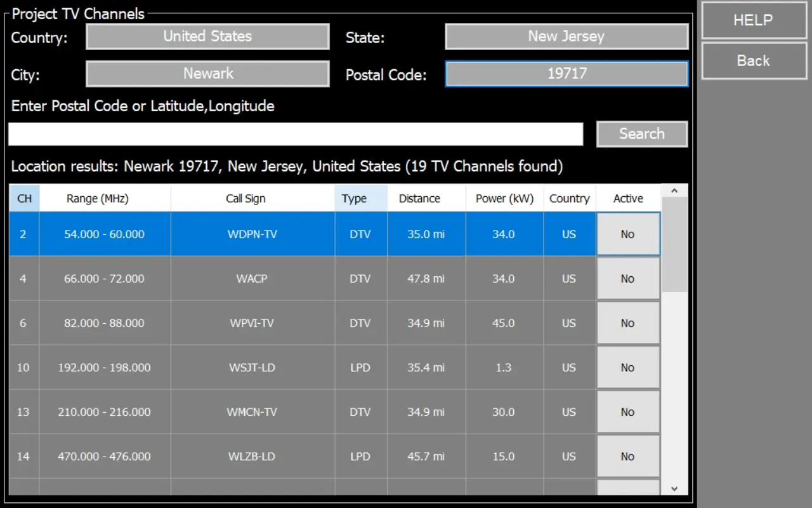
Task: Select the Postal Code field showing 19717
Action: 566,74
